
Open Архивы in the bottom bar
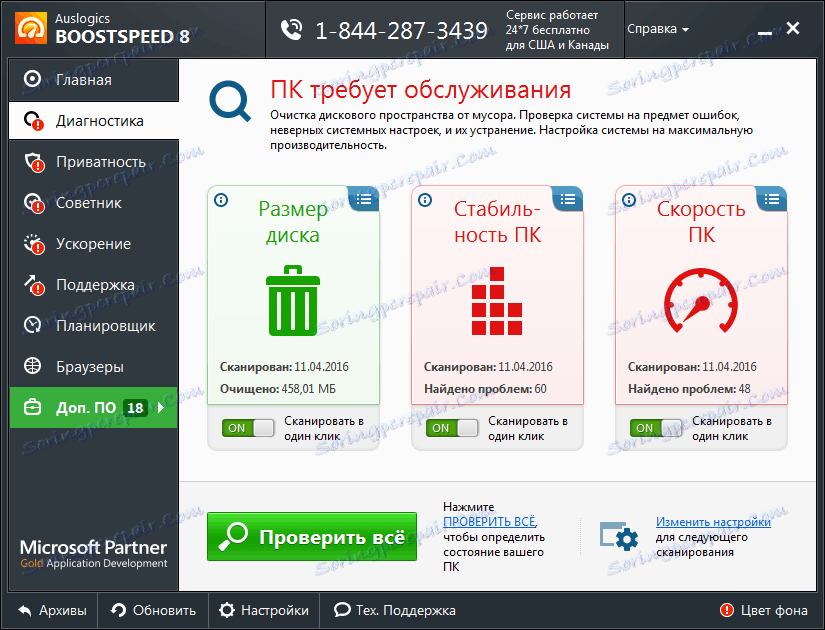pyautogui.click(x=53, y=611)
